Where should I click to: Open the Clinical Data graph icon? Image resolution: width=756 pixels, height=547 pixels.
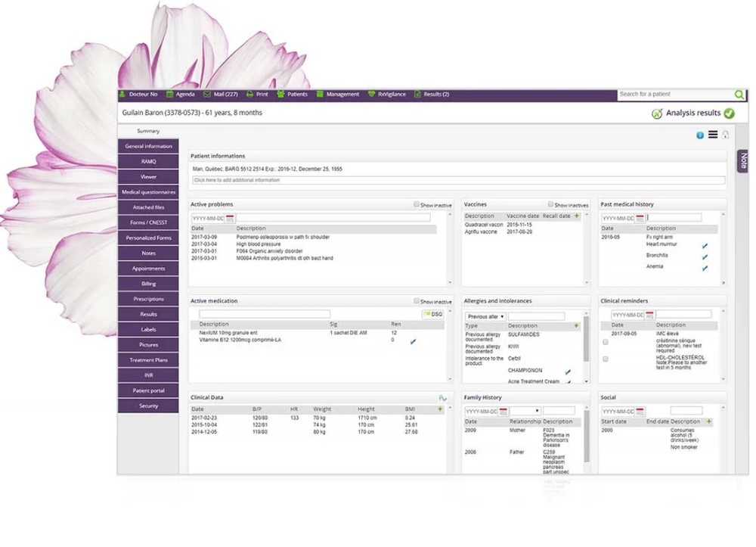click(442, 398)
